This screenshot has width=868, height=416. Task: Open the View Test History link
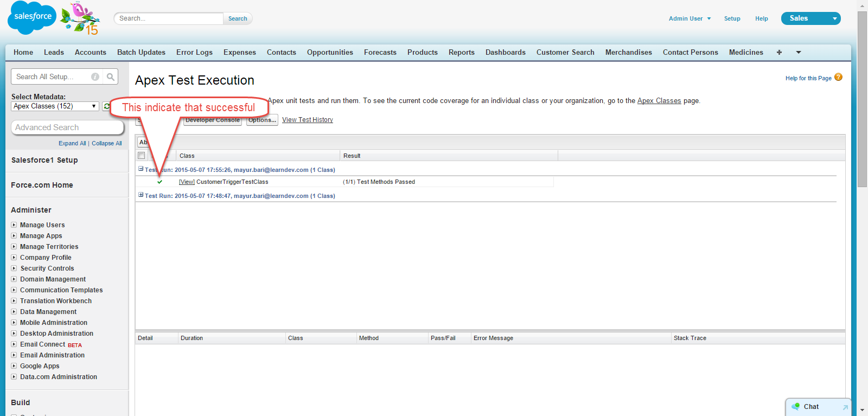pos(308,120)
